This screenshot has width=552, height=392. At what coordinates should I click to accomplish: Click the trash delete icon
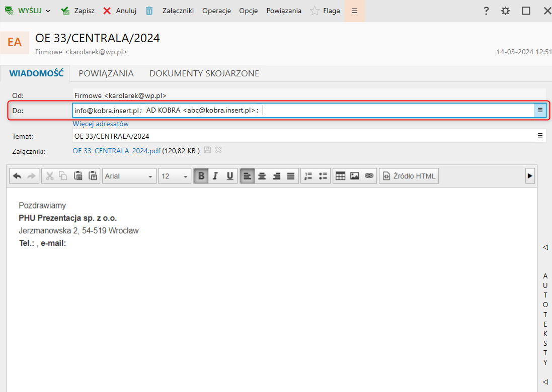149,11
